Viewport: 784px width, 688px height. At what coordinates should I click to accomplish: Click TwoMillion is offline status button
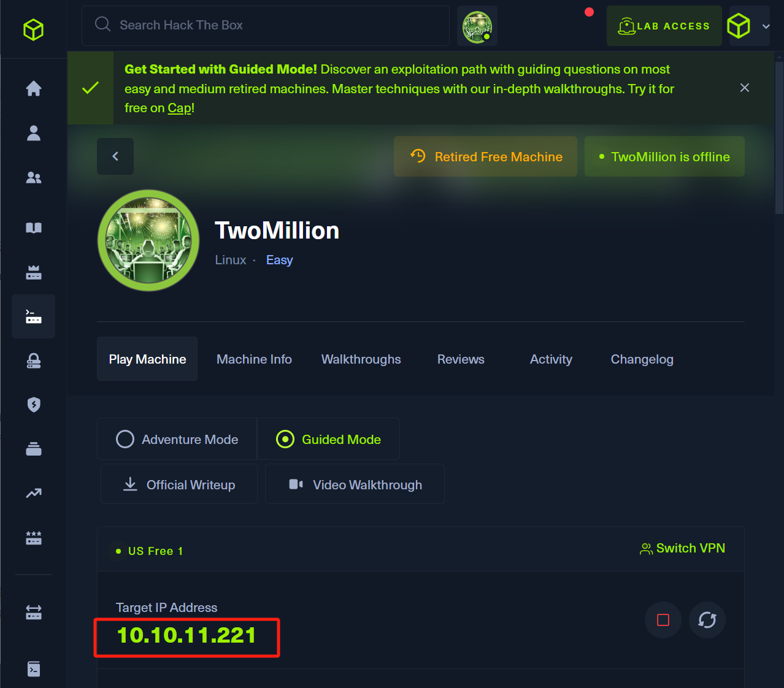pos(664,156)
